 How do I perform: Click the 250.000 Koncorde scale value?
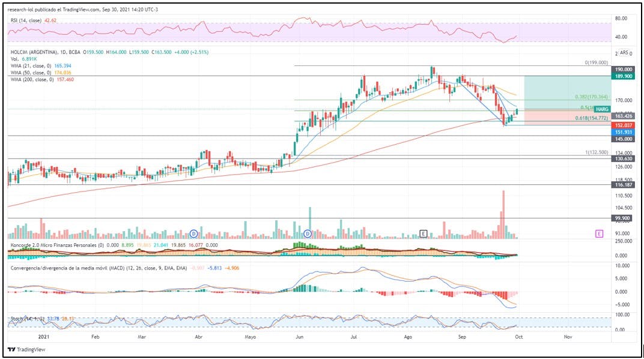(622, 241)
